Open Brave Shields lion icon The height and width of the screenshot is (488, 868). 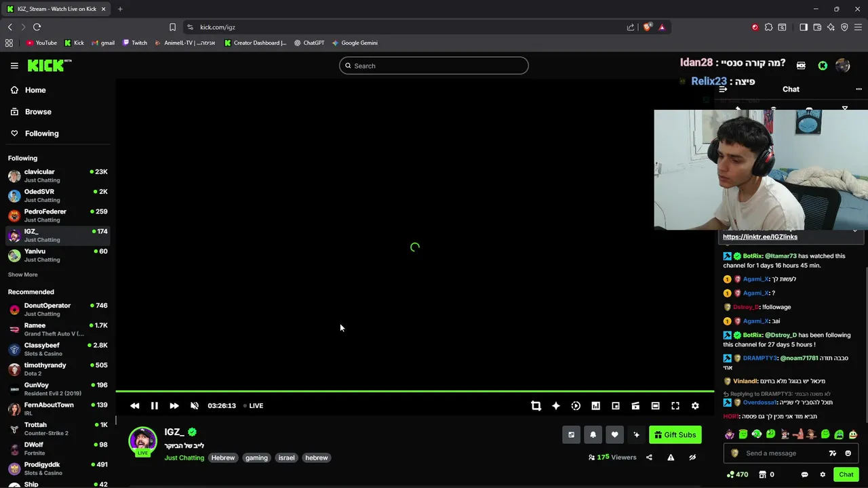point(647,27)
